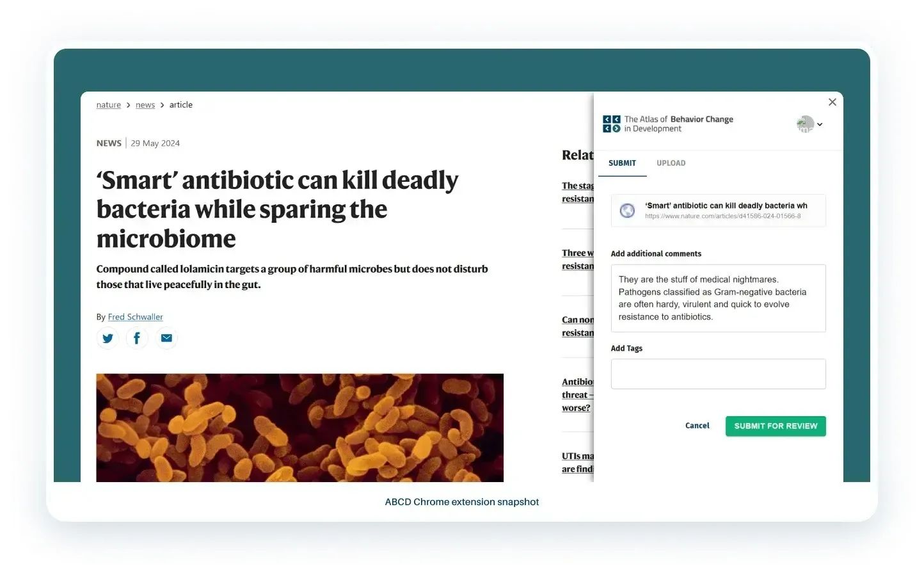Focus the Add Tags input field
This screenshot has height=573, width=924.
pyautogui.click(x=717, y=374)
